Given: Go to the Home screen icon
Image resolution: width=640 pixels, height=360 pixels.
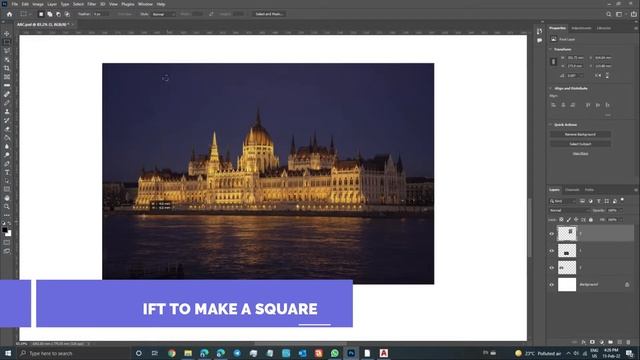Looking at the screenshot, I should click(x=9, y=14).
